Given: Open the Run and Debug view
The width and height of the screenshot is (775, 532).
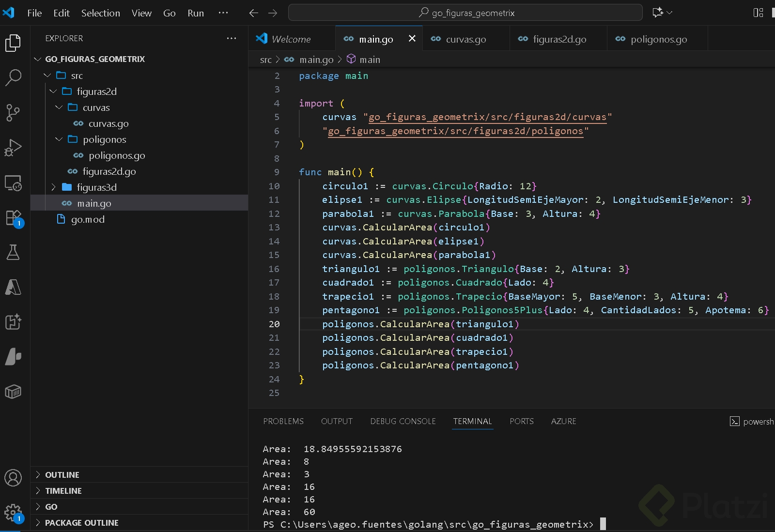Looking at the screenshot, I should pyautogui.click(x=13, y=148).
